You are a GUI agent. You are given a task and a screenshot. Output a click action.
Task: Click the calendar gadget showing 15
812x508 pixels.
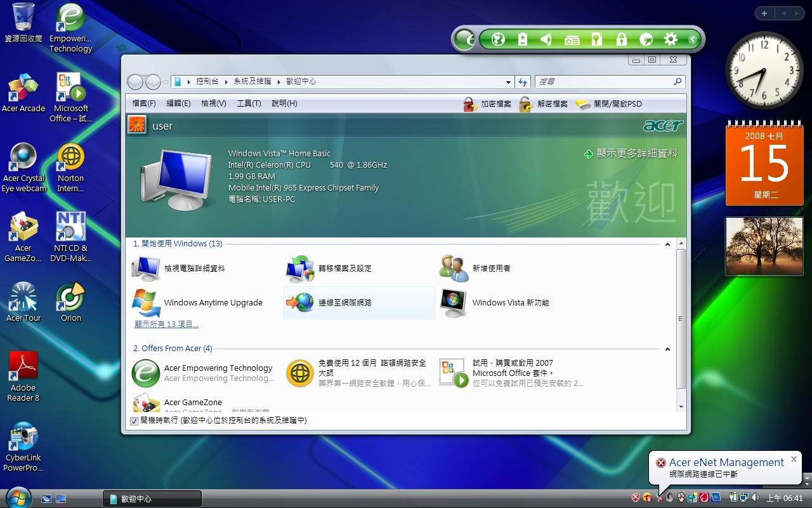[764, 163]
